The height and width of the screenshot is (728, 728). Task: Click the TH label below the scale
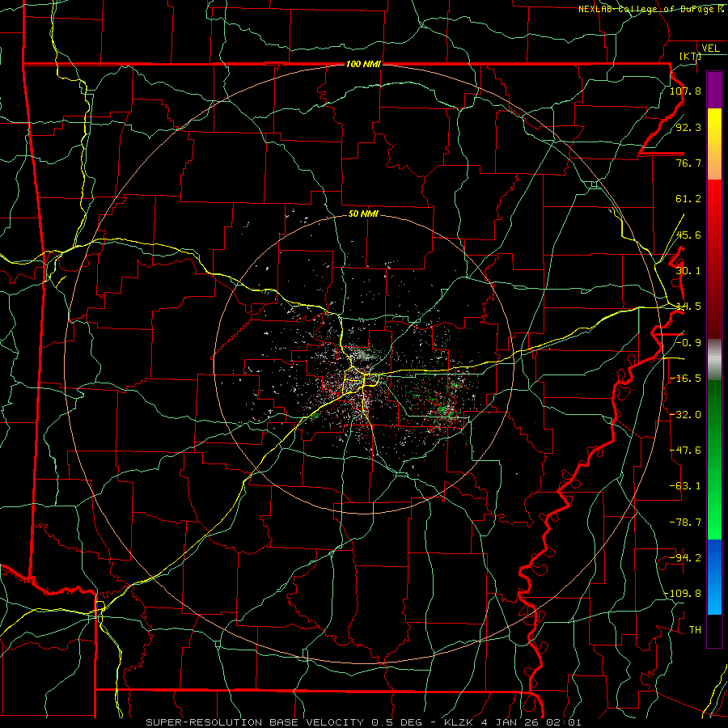tap(695, 630)
